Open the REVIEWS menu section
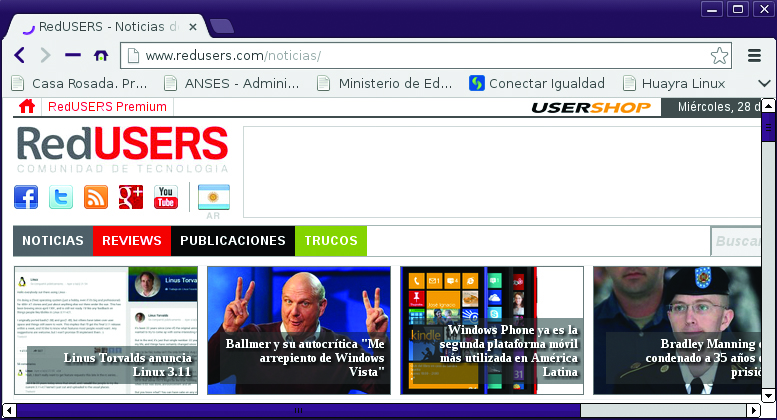Screen dimensions: 777x420 click(x=132, y=241)
